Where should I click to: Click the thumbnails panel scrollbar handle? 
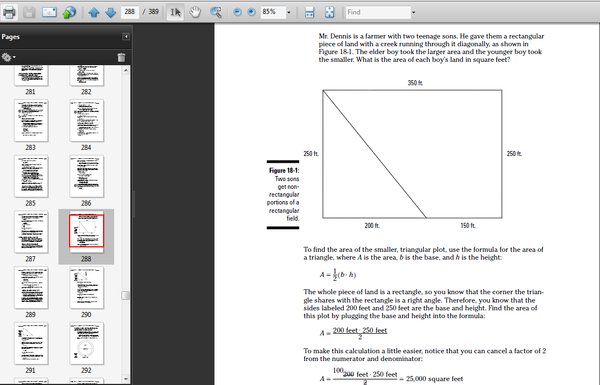[125, 295]
